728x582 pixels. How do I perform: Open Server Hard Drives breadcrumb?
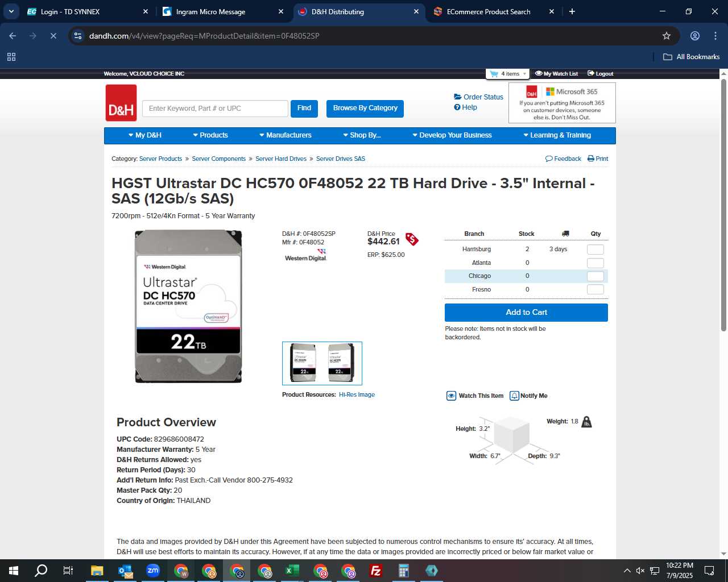click(x=281, y=159)
